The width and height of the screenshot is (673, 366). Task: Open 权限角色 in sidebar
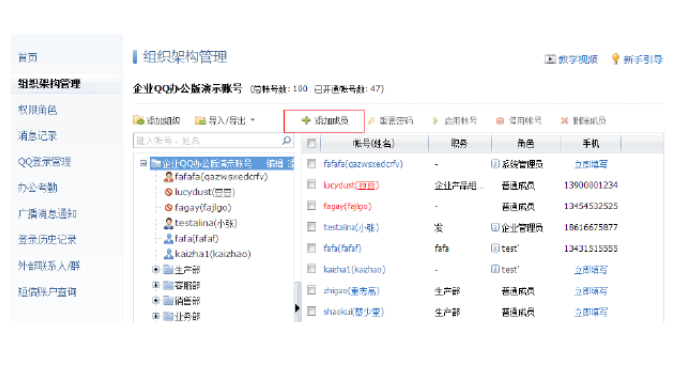click(37, 110)
